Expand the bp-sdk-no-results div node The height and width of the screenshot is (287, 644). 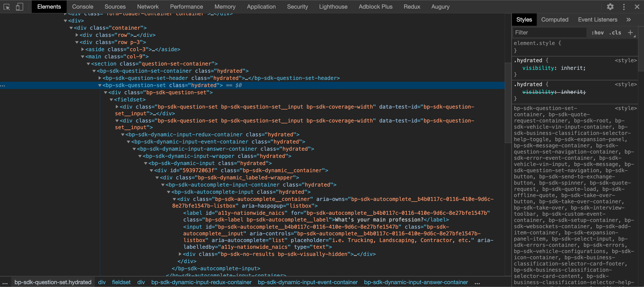pyautogui.click(x=180, y=254)
